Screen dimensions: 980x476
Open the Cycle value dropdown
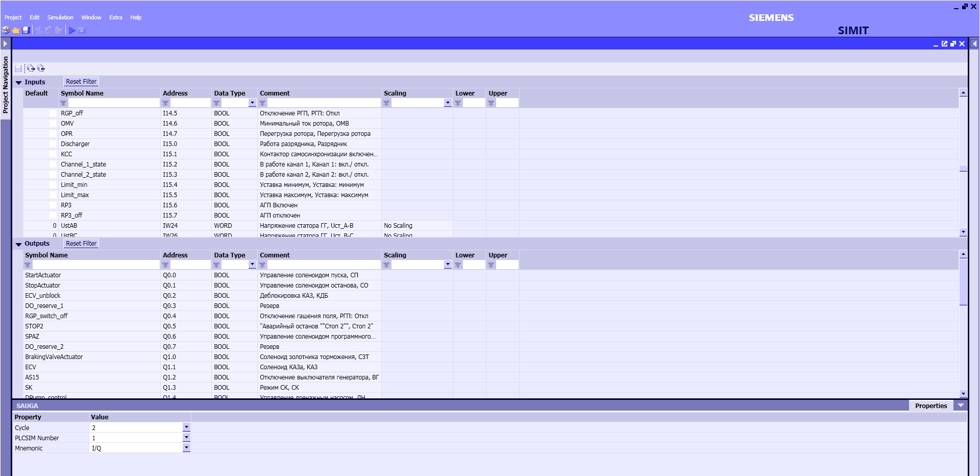[x=186, y=427]
